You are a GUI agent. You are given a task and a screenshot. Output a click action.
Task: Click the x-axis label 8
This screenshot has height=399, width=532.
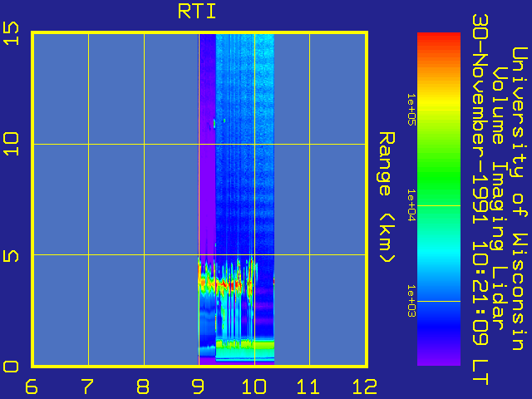pos(143,387)
